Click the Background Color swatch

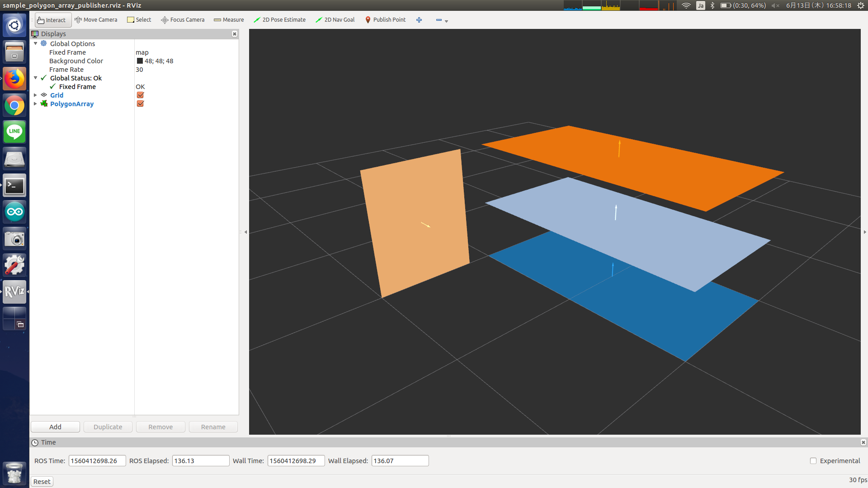coord(140,61)
